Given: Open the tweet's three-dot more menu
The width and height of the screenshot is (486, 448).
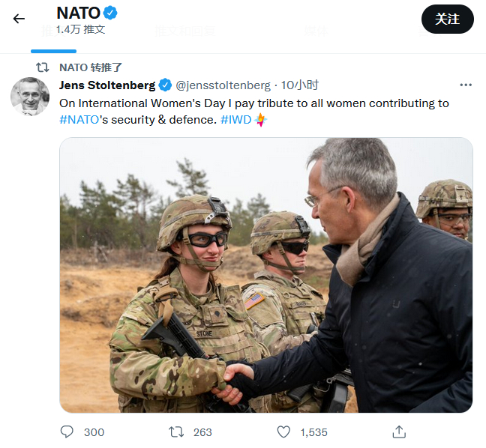Looking at the screenshot, I should (466, 85).
